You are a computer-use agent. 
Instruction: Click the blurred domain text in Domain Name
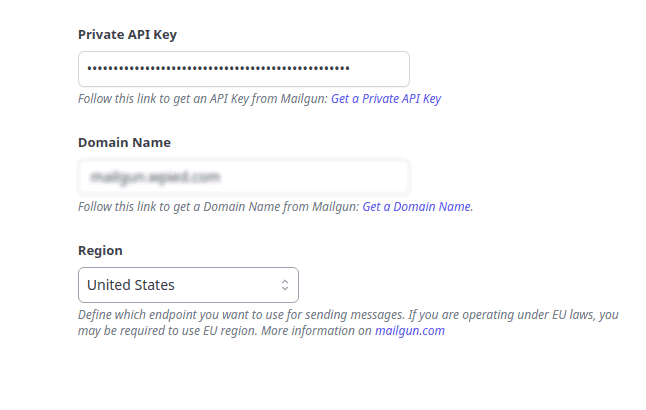click(155, 177)
